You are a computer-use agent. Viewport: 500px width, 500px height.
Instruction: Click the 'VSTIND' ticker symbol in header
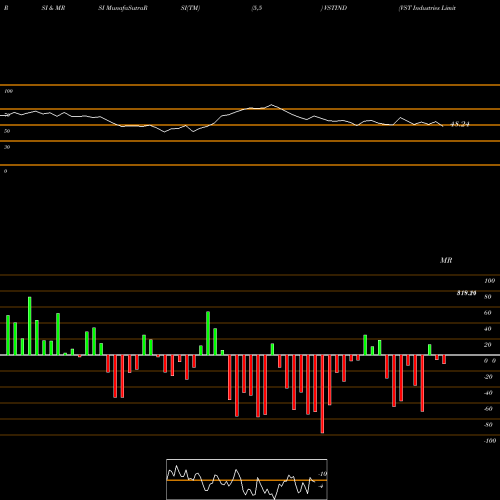(335, 8)
